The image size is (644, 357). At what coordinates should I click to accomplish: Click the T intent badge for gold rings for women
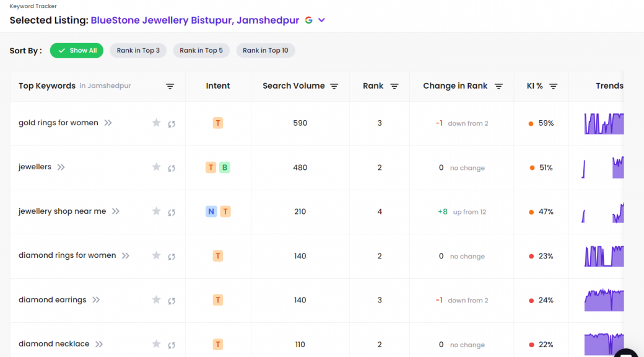(x=218, y=123)
